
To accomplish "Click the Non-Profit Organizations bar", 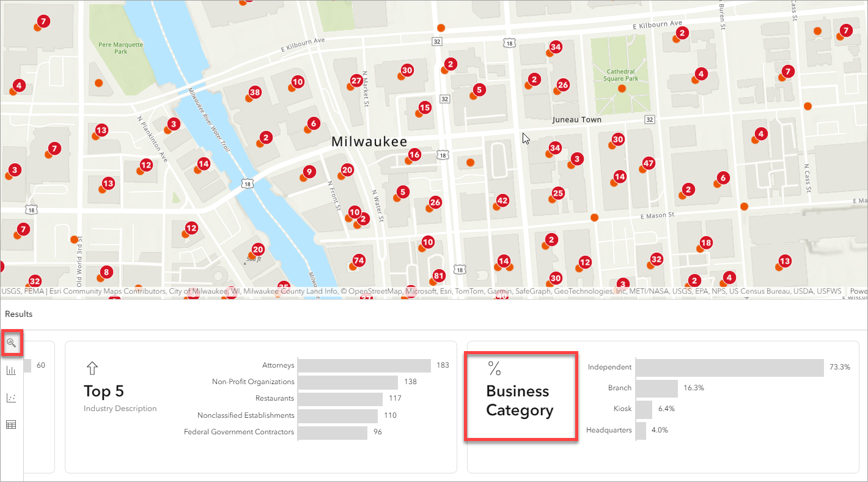I will tap(348, 382).
